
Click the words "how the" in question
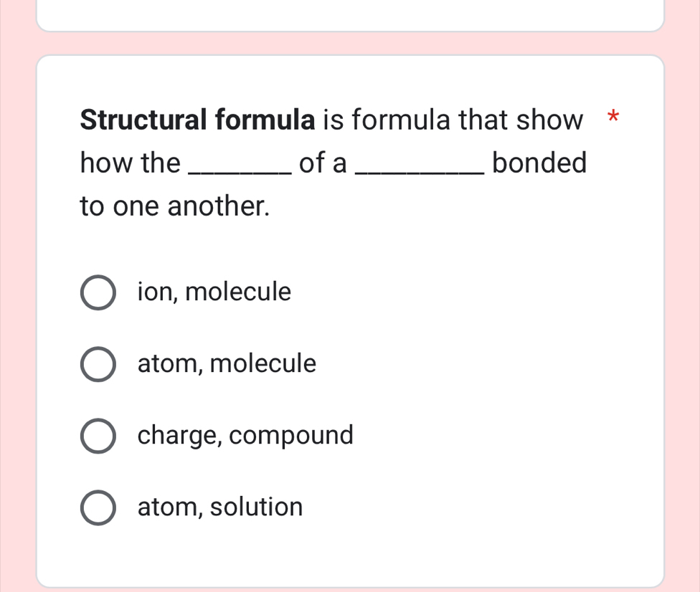pyautogui.click(x=130, y=163)
